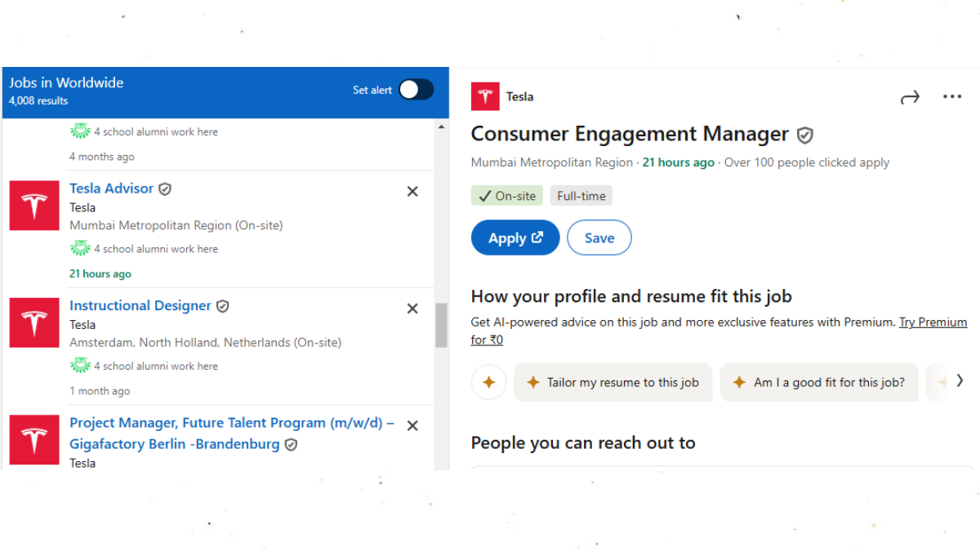Open the Tesla Advisor job title

pos(111,189)
